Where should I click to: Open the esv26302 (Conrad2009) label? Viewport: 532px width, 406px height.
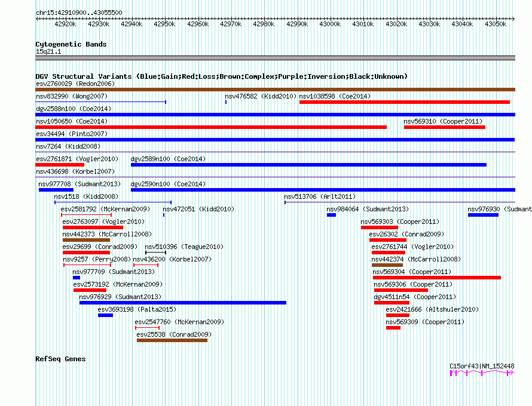[x=406, y=234]
